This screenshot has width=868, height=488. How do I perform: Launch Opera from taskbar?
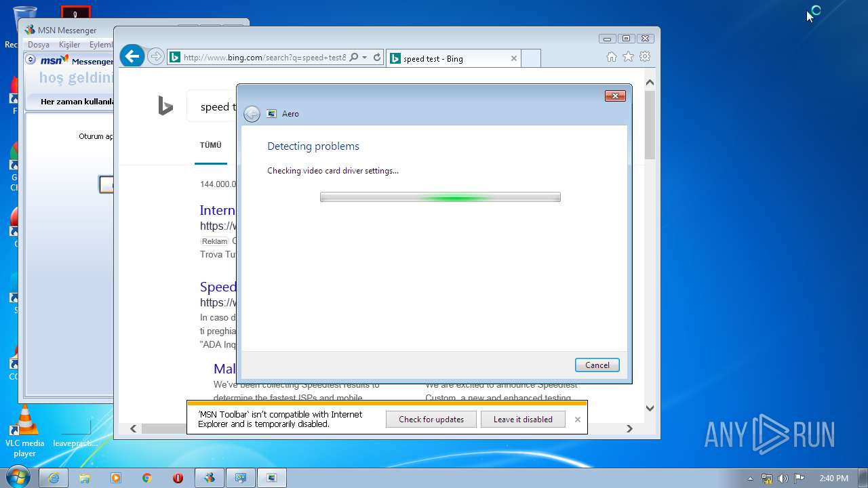pyautogui.click(x=178, y=478)
